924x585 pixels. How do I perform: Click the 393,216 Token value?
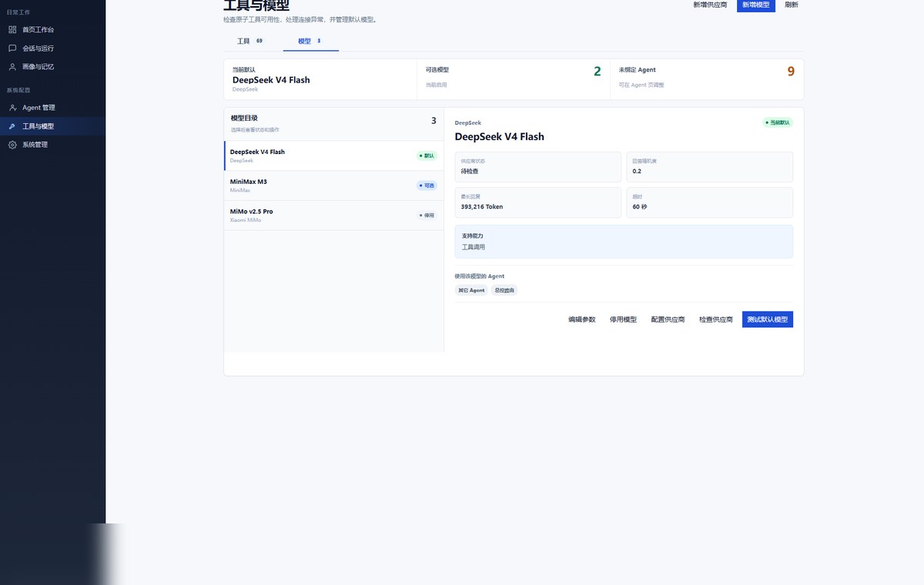click(x=482, y=207)
